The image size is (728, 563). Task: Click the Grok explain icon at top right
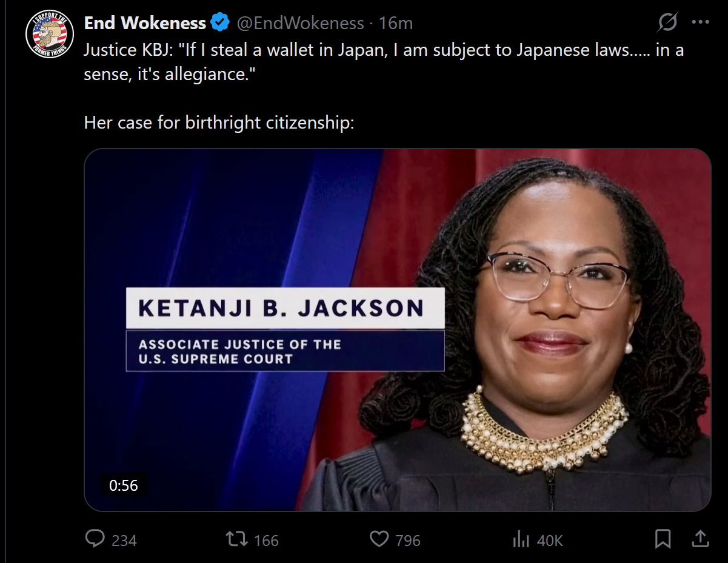667,23
